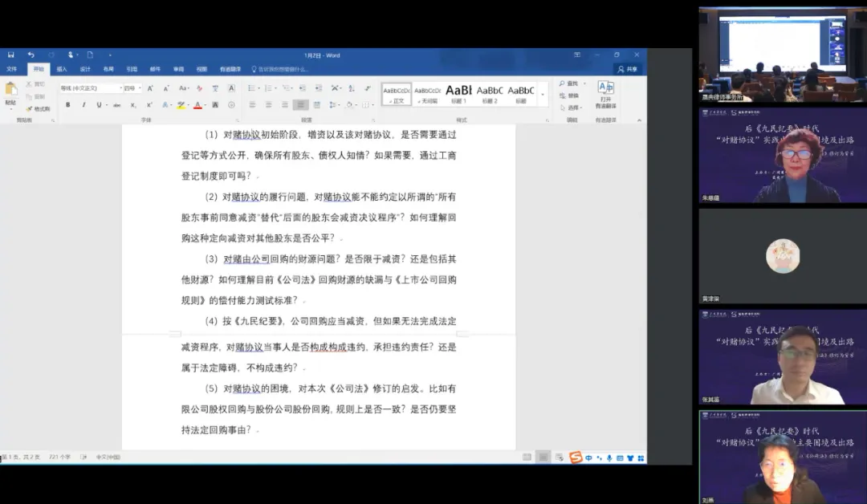Viewport: 867px width, 504px height.
Task: Click the distributed alignment icon
Action: (x=317, y=104)
